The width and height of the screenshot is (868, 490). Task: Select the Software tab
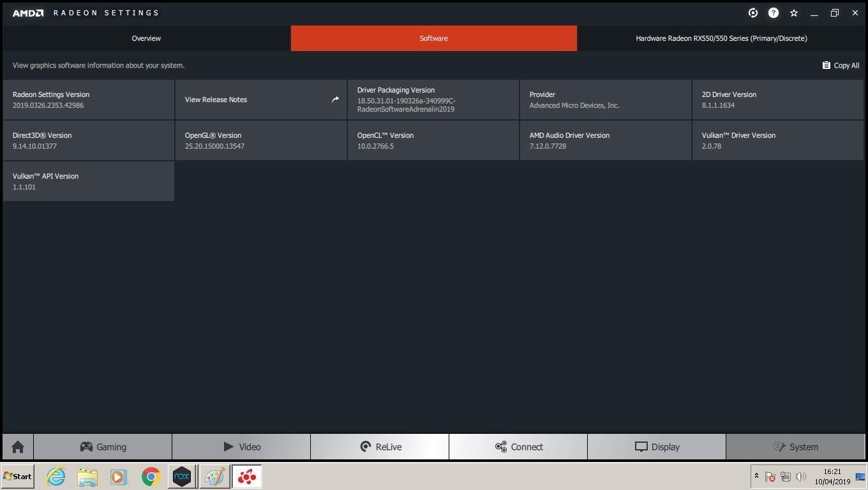[434, 38]
